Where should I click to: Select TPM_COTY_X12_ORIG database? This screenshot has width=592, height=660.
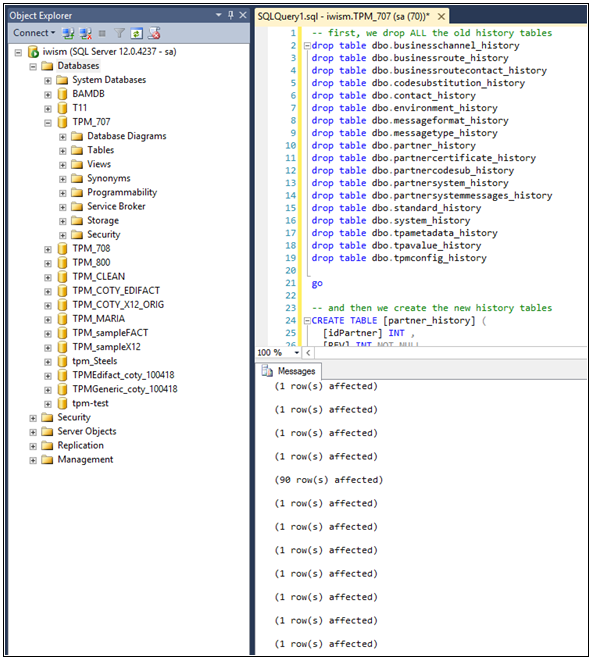pyautogui.click(x=118, y=305)
